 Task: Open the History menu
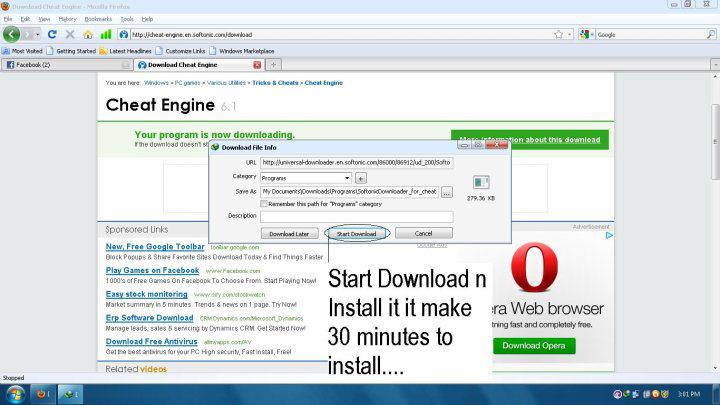(x=68, y=19)
